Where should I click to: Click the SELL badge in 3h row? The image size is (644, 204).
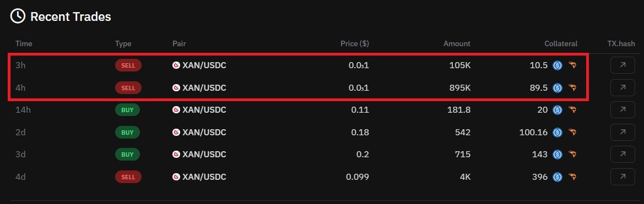coord(128,65)
